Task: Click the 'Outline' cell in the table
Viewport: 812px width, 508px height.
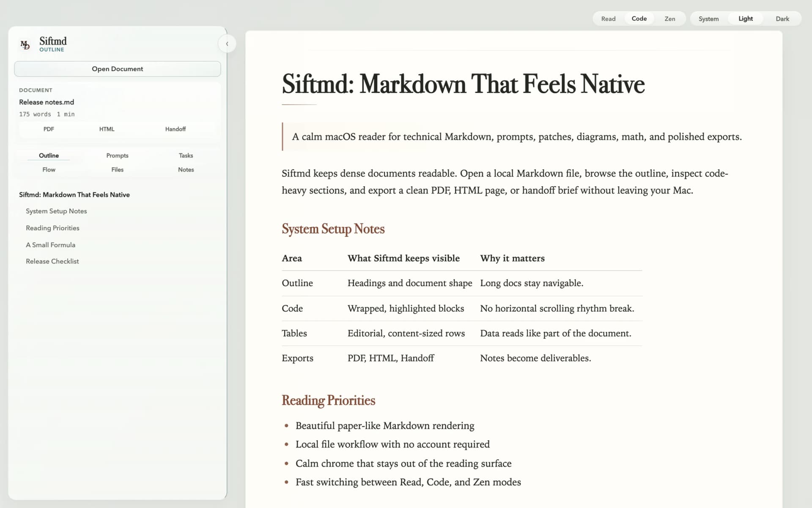Action: point(297,283)
